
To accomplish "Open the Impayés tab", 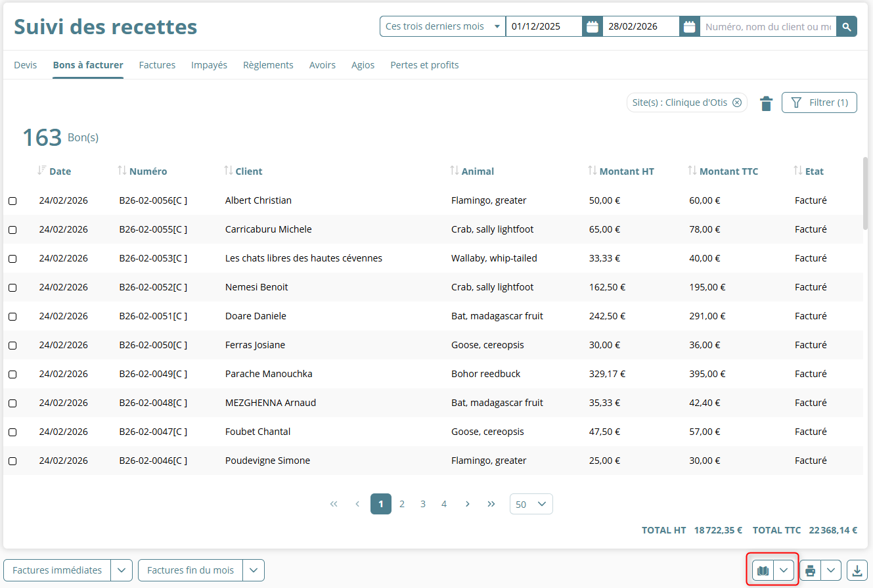I will pyautogui.click(x=209, y=65).
